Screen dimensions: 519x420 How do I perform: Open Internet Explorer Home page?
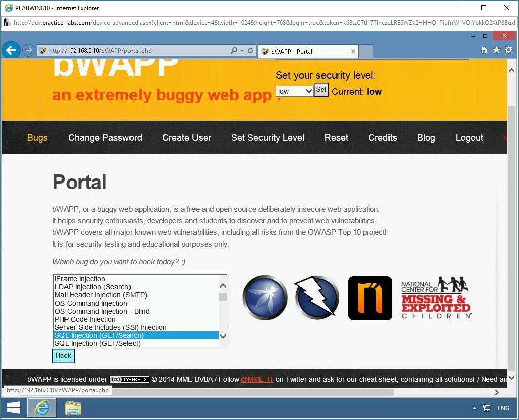[484, 50]
